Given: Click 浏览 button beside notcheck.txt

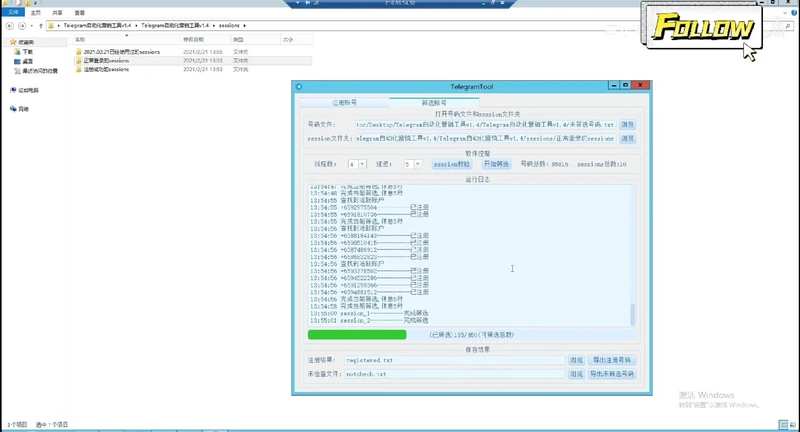Looking at the screenshot, I should [577, 374].
